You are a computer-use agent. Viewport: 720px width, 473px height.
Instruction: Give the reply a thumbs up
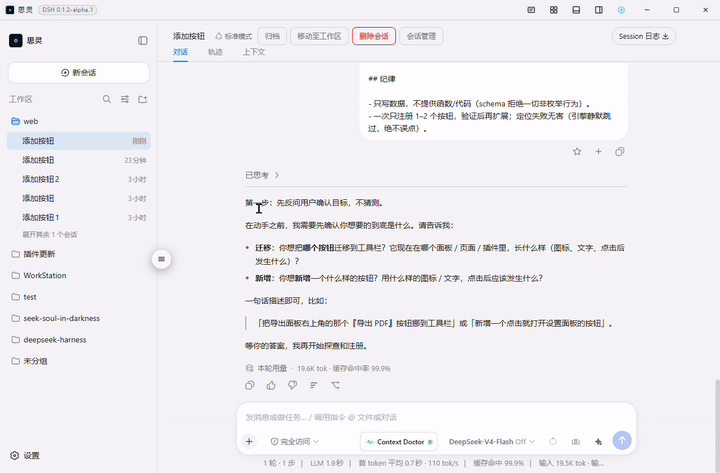(271, 385)
